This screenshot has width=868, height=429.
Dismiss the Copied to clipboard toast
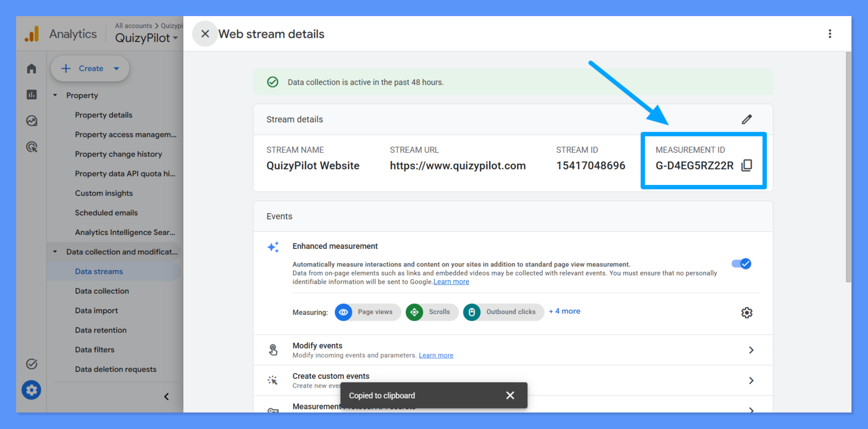click(x=510, y=396)
